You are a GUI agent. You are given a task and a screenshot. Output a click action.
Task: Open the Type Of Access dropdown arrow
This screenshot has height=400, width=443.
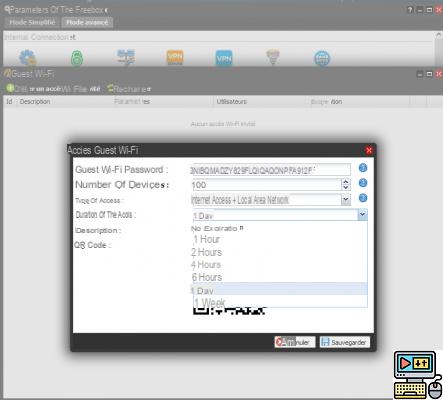[x=346, y=199]
